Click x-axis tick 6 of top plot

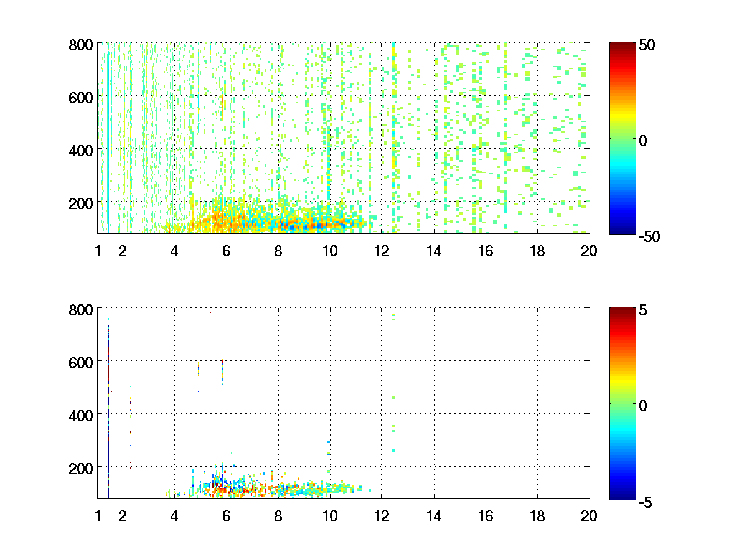[x=226, y=251]
